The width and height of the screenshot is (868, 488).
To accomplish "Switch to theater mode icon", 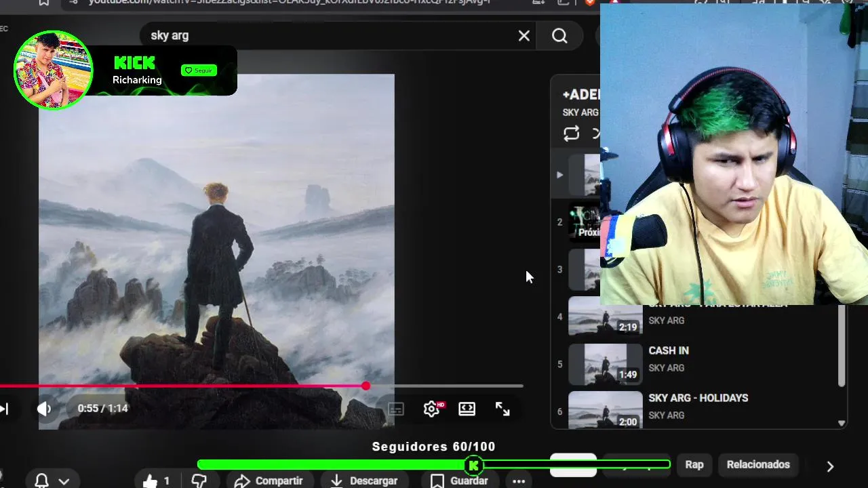I will pyautogui.click(x=467, y=409).
